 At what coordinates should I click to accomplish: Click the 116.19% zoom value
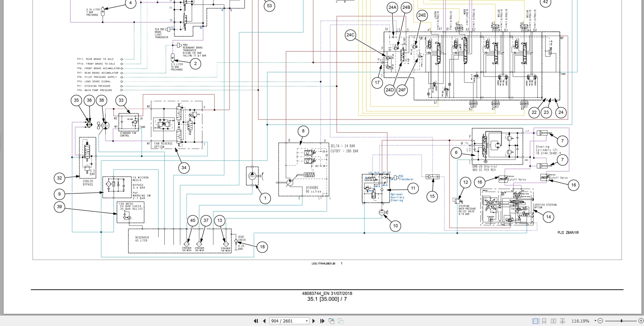point(580,321)
